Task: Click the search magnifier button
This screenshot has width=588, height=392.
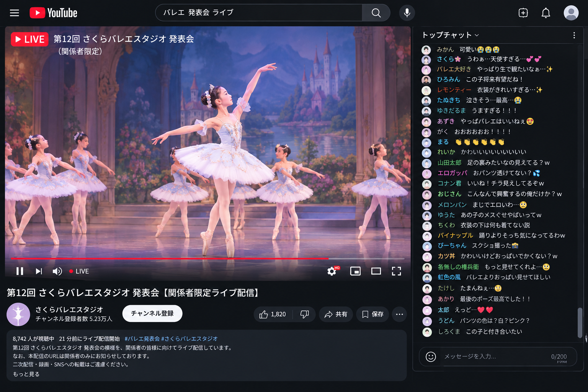Action: point(376,13)
